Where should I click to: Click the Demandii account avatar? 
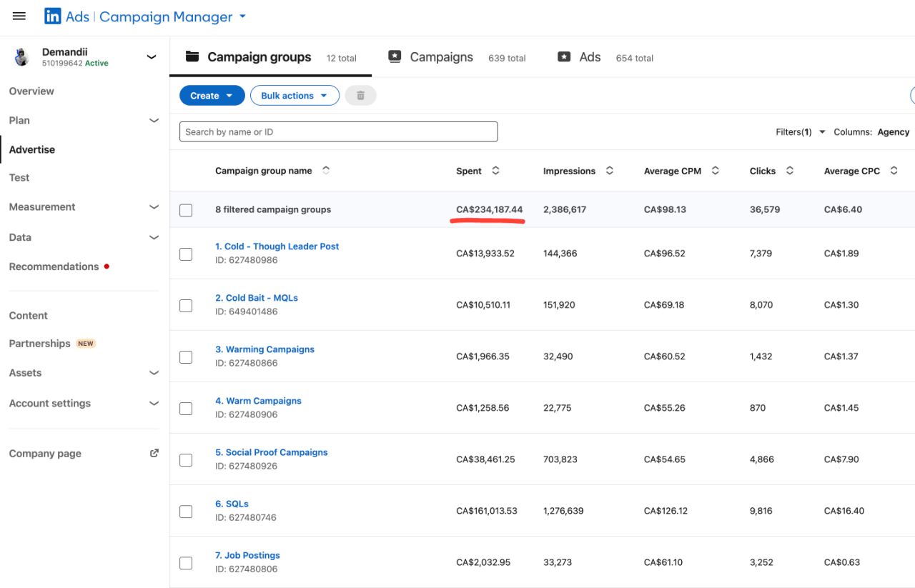click(x=21, y=57)
